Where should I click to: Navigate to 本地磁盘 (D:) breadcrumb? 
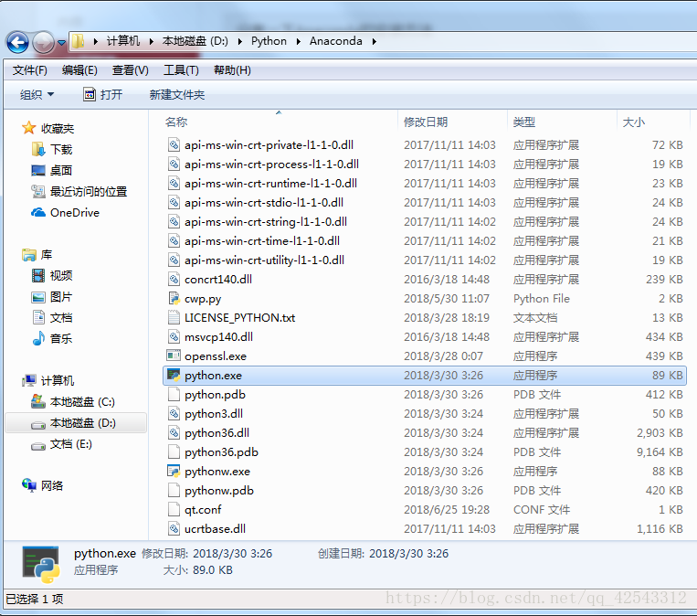coord(195,41)
